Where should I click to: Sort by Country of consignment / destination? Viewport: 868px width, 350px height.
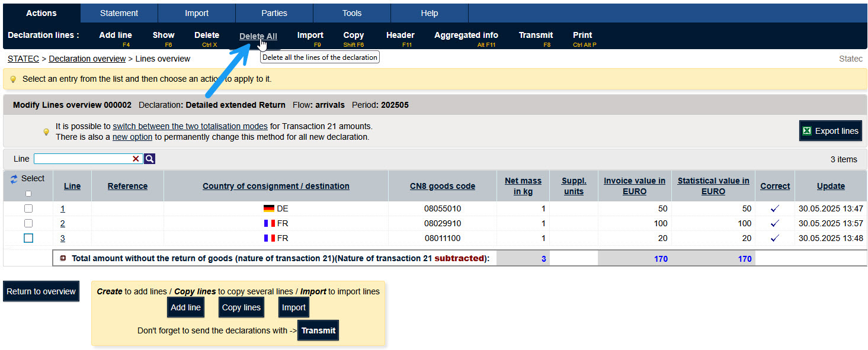coord(276,186)
